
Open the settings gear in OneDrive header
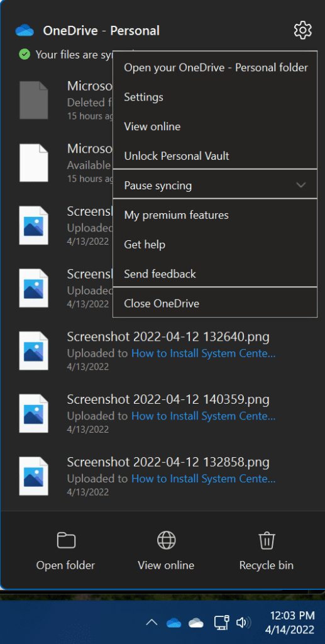[303, 30]
